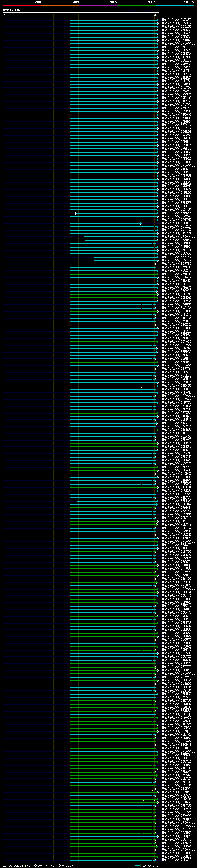This screenshot has height=868, width=197.
Task: Click the red 20% identity legend bar
Action: coord(22,6)
